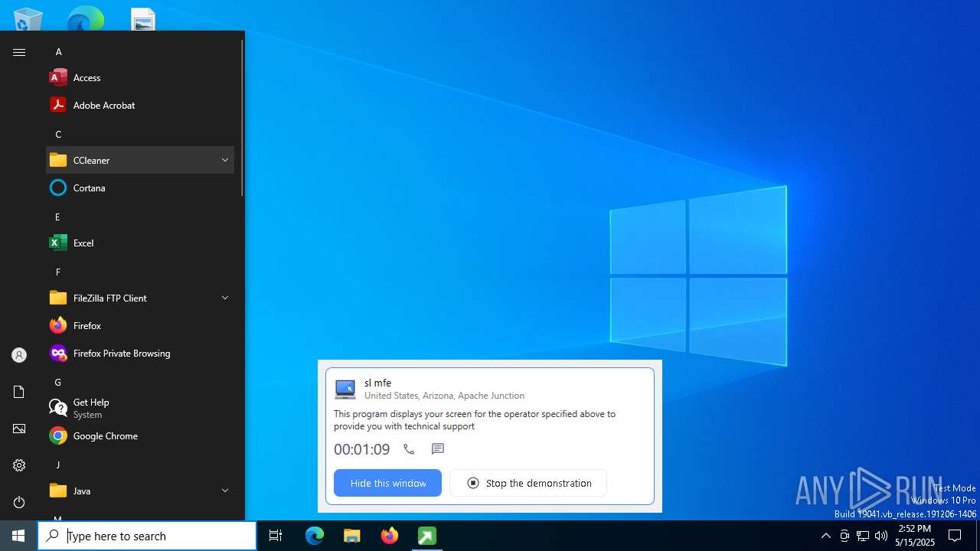The image size is (980, 551).
Task: Launch Google Chrome from the Start menu
Action: point(140,435)
